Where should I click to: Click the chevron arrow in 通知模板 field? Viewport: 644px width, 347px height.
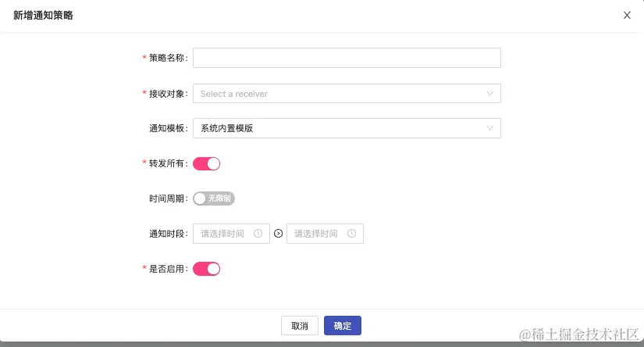[x=489, y=128]
